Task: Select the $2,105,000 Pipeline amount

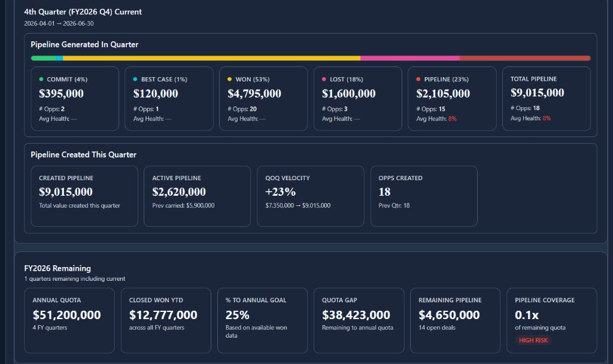Action: (x=443, y=93)
